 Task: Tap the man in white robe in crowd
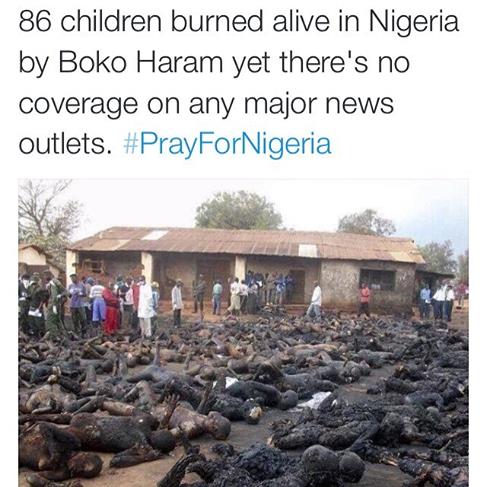(x=145, y=305)
